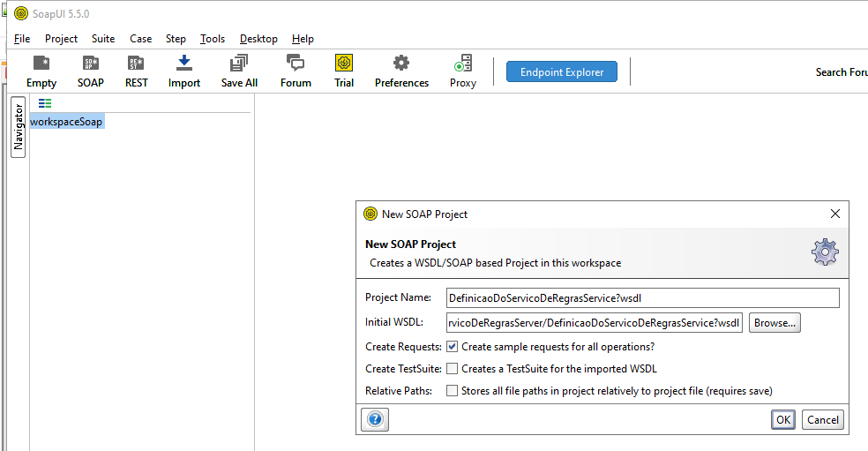Open the Desktop menu
This screenshot has height=451, width=868.
tap(258, 39)
